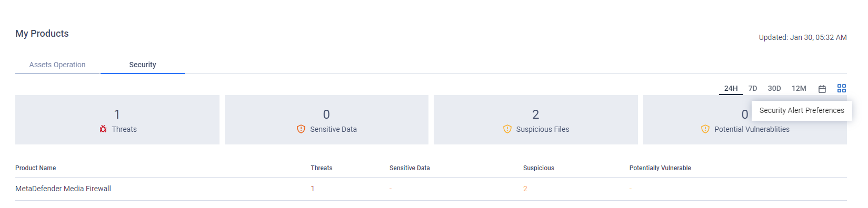Open the custom date range calendar icon

pyautogui.click(x=822, y=89)
